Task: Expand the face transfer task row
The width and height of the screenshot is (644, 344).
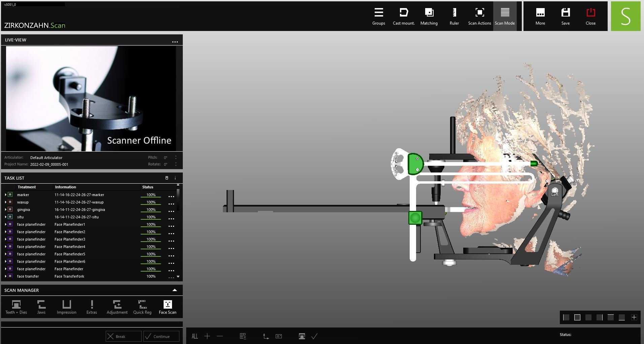Action: [x=6, y=276]
